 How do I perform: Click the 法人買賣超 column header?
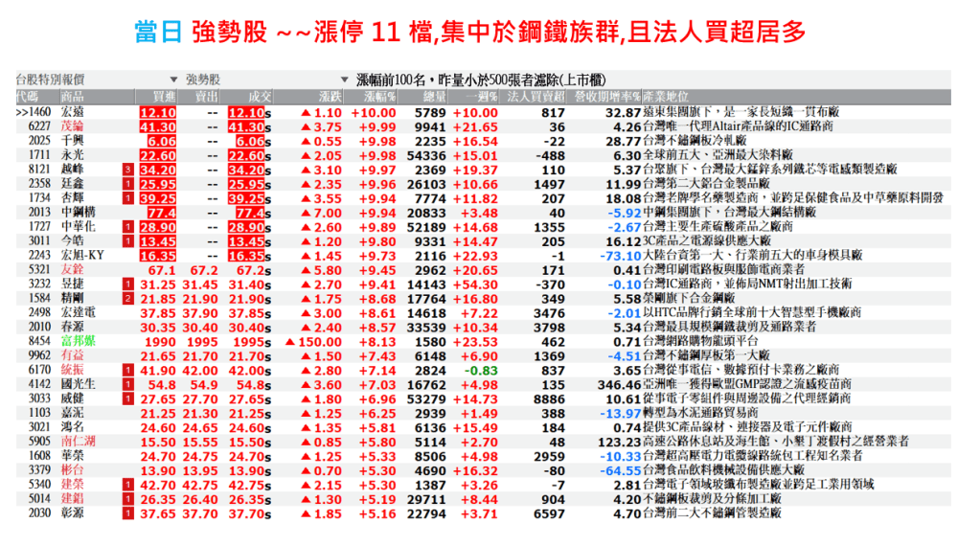point(535,97)
